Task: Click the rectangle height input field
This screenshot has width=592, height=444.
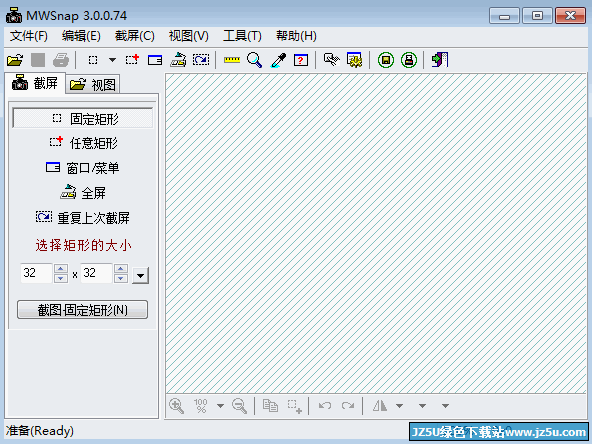Action: click(x=97, y=273)
